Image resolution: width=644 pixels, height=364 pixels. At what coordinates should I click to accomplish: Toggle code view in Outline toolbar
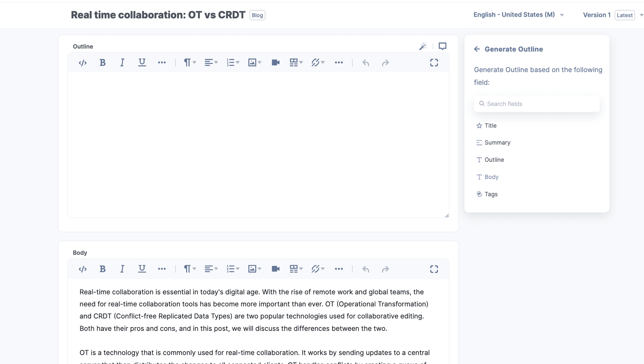point(83,63)
